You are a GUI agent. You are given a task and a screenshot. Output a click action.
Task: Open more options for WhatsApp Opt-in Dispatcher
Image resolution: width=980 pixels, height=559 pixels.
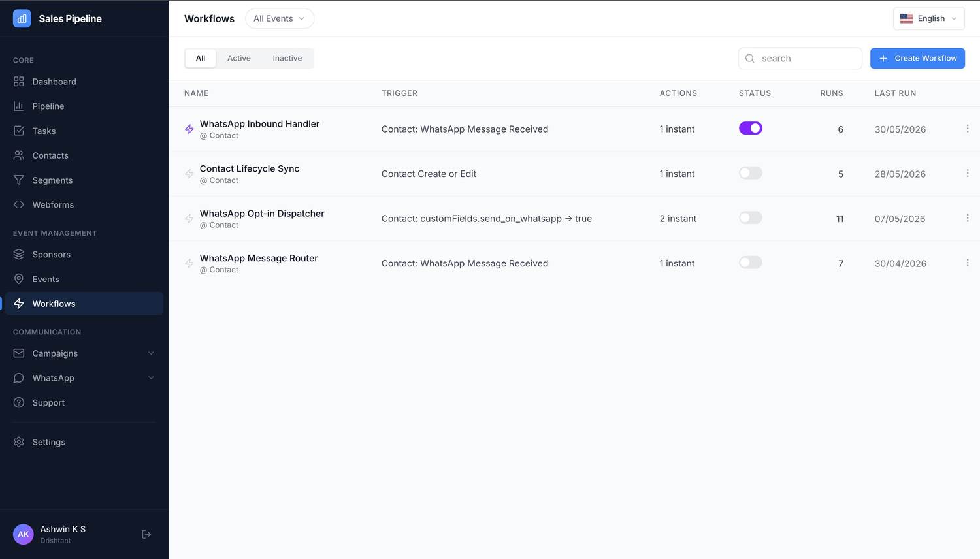click(x=968, y=218)
